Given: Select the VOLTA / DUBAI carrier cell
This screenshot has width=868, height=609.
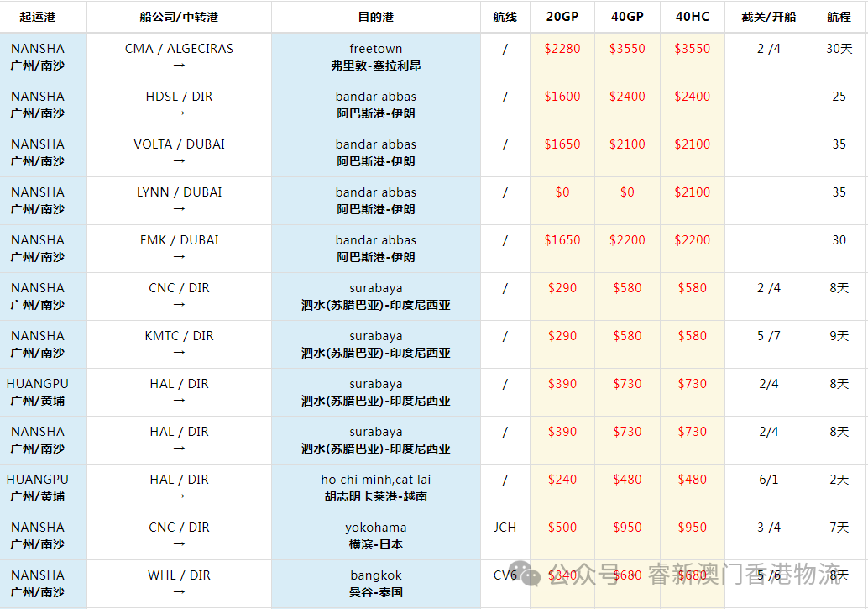Looking at the screenshot, I should pyautogui.click(x=179, y=152).
